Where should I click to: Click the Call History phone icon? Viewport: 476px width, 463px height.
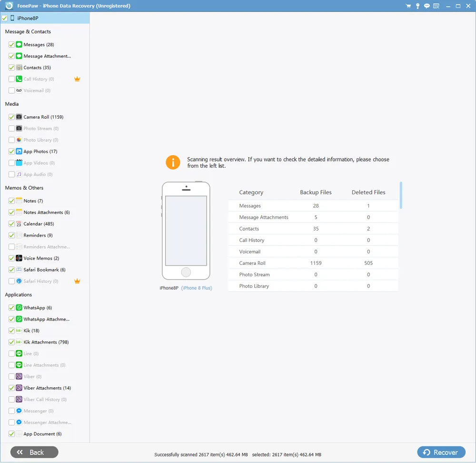click(x=19, y=79)
